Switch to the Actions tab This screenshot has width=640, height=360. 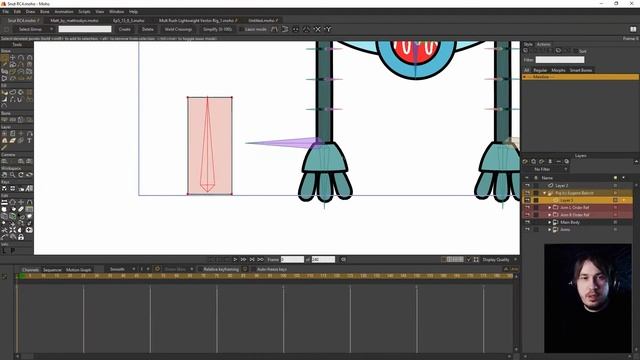[x=543, y=44]
